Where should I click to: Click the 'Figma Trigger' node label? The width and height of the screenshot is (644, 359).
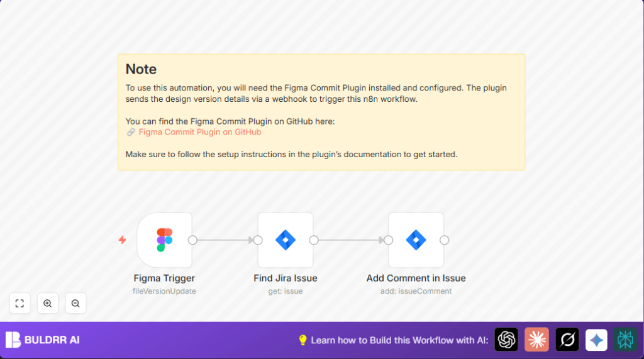coord(164,279)
